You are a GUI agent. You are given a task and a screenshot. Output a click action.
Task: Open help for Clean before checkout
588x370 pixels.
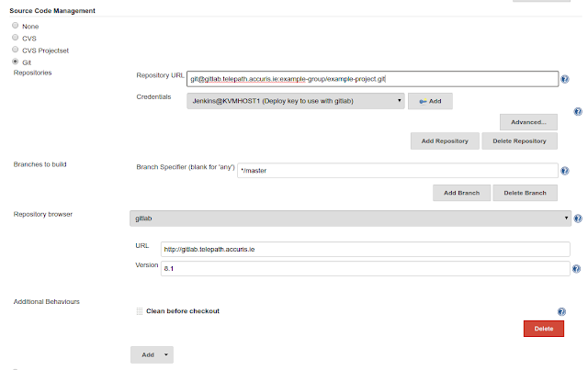tap(561, 311)
